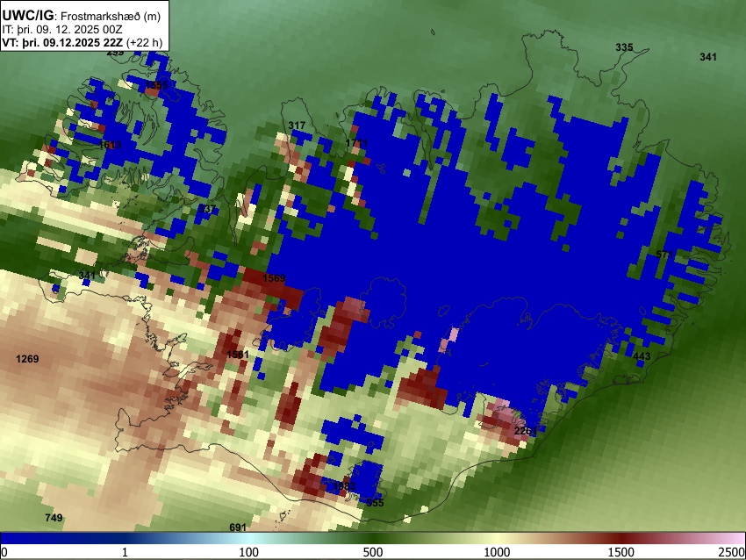Screen dimensions: 746x560
Task: Click the value label 1569 on the map
Action: point(274,278)
